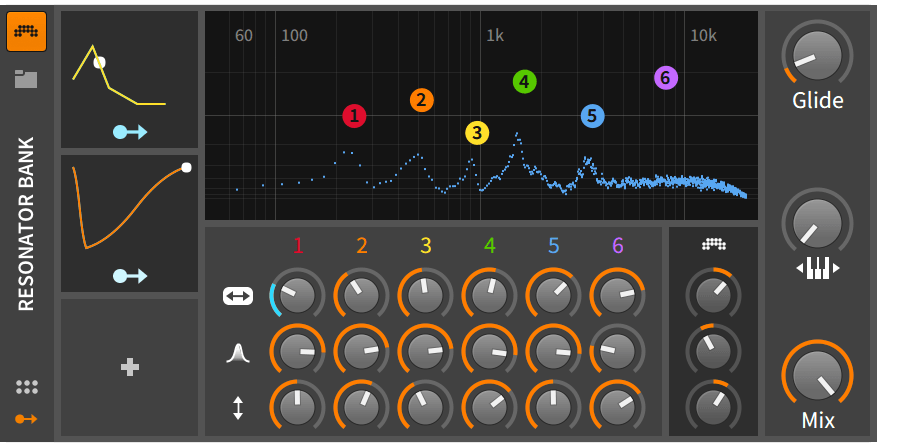
Task: Click the orange modulation routing arrow icon
Action: pyautogui.click(x=26, y=419)
